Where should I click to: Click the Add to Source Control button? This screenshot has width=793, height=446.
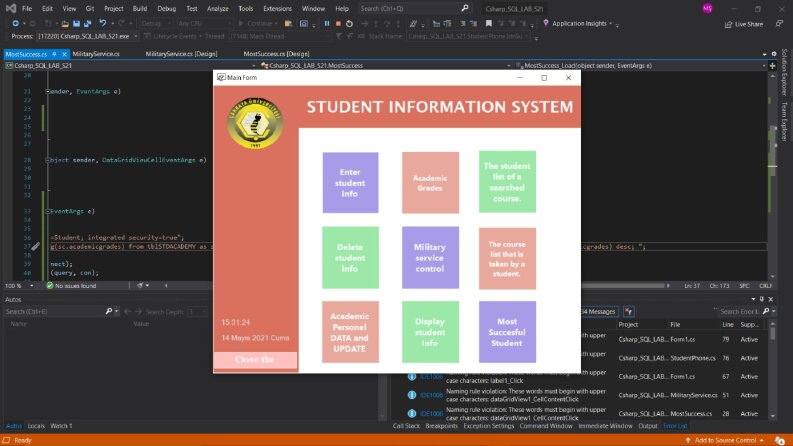click(725, 440)
